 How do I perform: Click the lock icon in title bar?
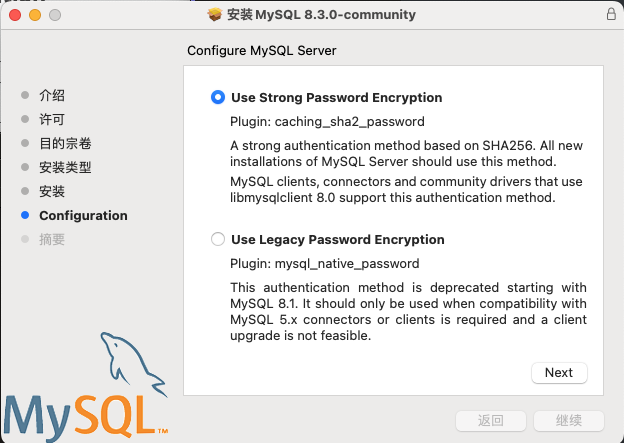[x=611, y=15]
